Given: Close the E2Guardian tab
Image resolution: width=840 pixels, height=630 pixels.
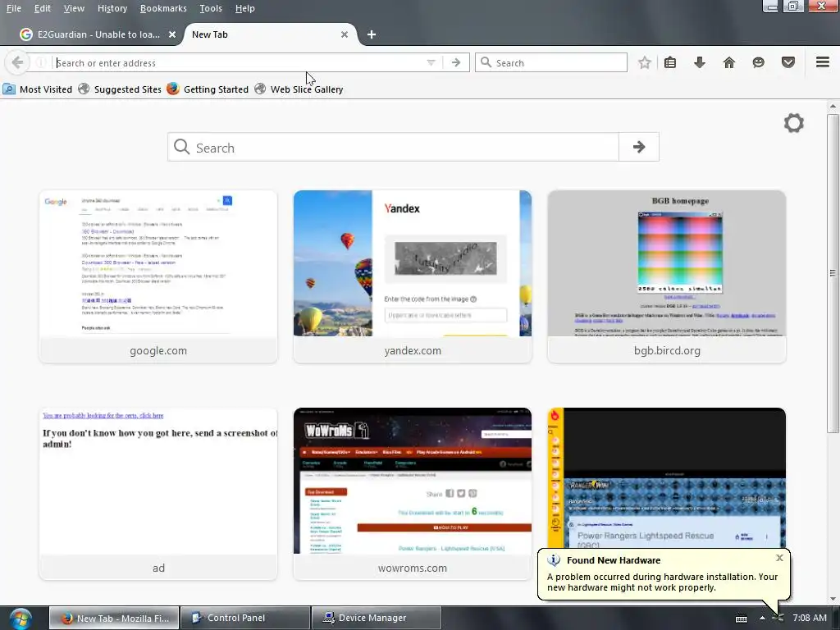Looking at the screenshot, I should pos(172,34).
